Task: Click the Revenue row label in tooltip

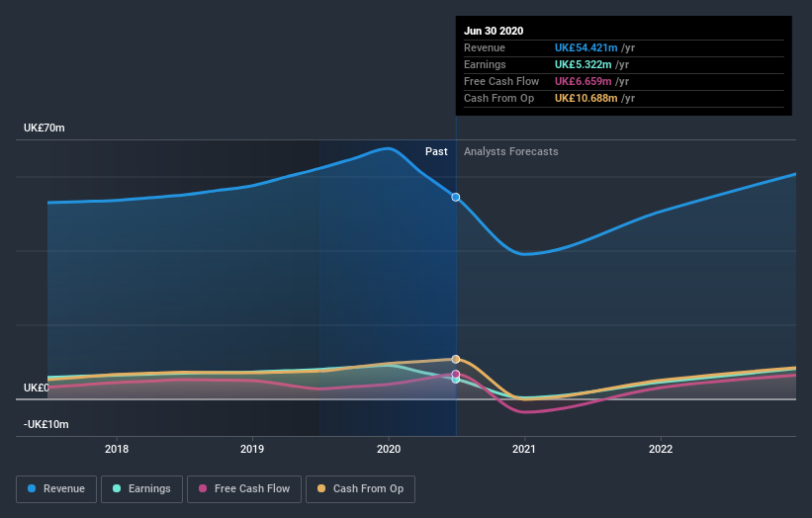Action: 485,47
